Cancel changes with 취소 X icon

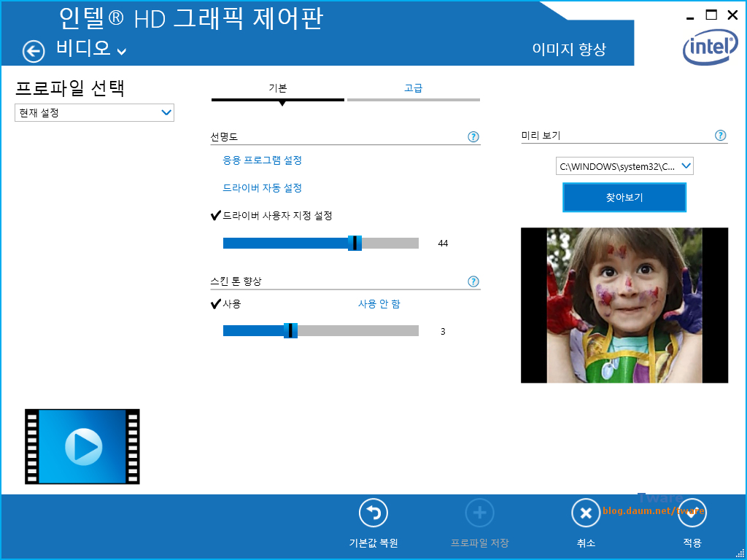pyautogui.click(x=586, y=513)
